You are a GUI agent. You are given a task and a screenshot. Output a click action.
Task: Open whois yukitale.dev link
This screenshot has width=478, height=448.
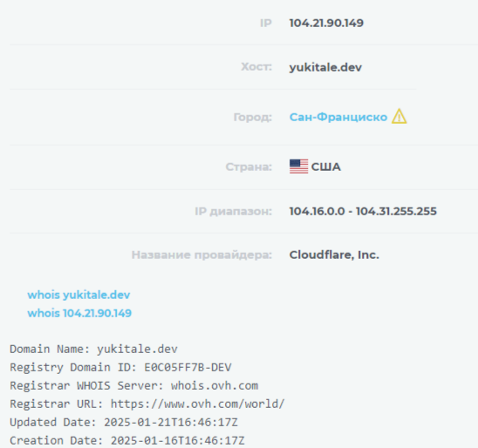[x=79, y=295]
